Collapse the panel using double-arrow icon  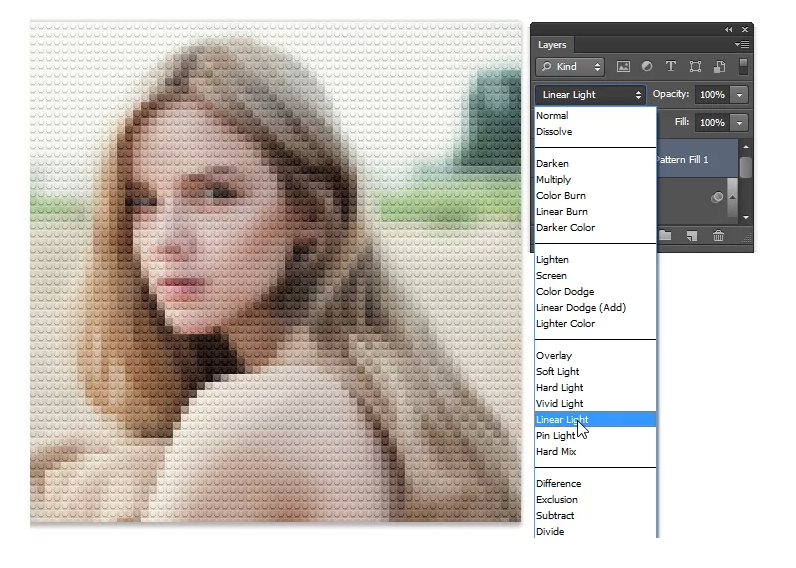point(728,30)
